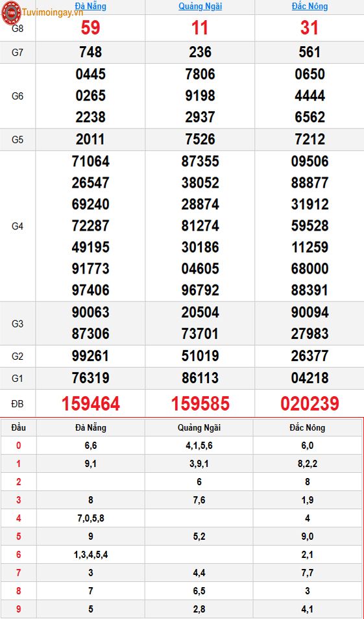Select Đà Nẵng G8 prize number 59
The image size is (364, 619).
(x=90, y=28)
